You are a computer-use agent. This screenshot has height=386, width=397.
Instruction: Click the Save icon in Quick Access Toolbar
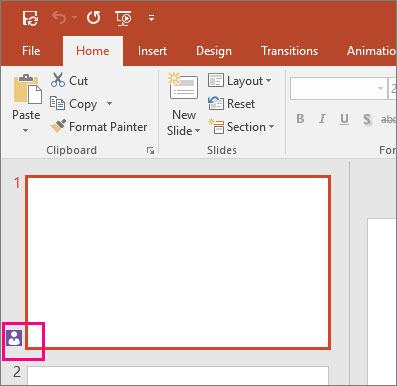(x=30, y=18)
